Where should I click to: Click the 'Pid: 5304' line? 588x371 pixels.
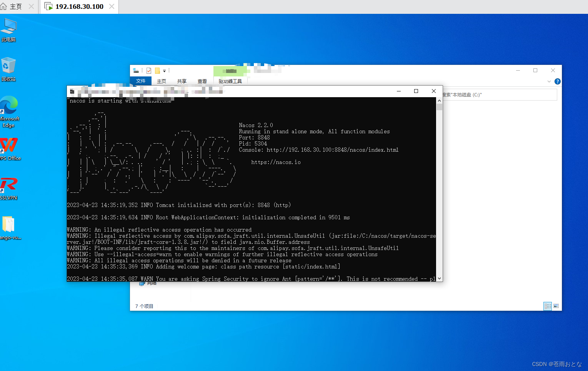coord(253,144)
